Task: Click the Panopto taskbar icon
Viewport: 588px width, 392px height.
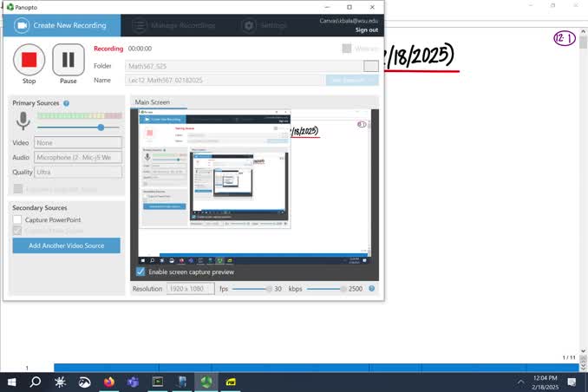Action: tap(206, 382)
